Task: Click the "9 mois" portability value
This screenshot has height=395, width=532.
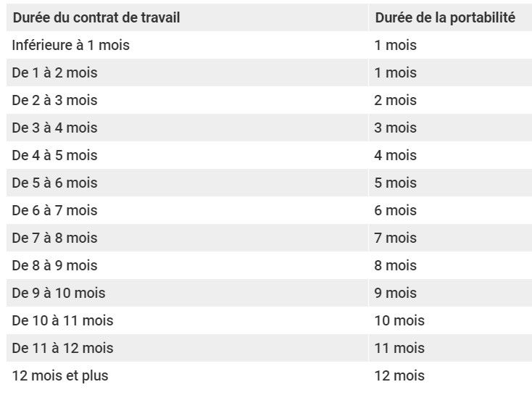Action: tap(396, 294)
